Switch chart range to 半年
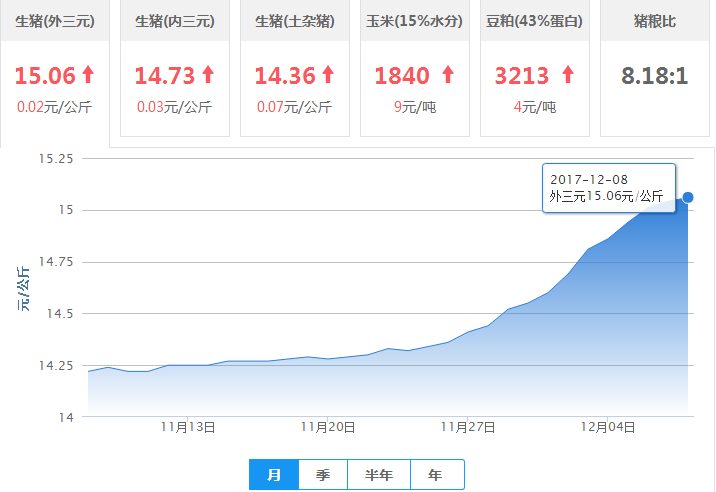The height and width of the screenshot is (492, 716). click(379, 475)
